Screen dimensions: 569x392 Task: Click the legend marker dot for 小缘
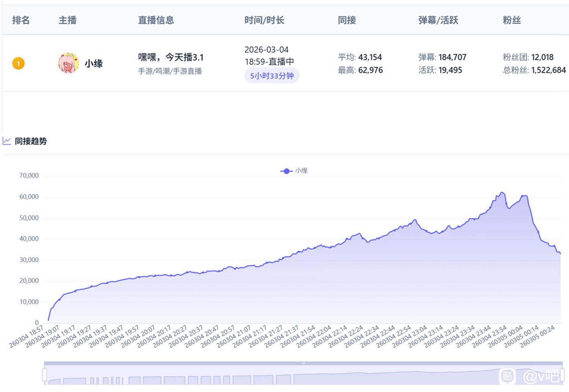point(286,171)
